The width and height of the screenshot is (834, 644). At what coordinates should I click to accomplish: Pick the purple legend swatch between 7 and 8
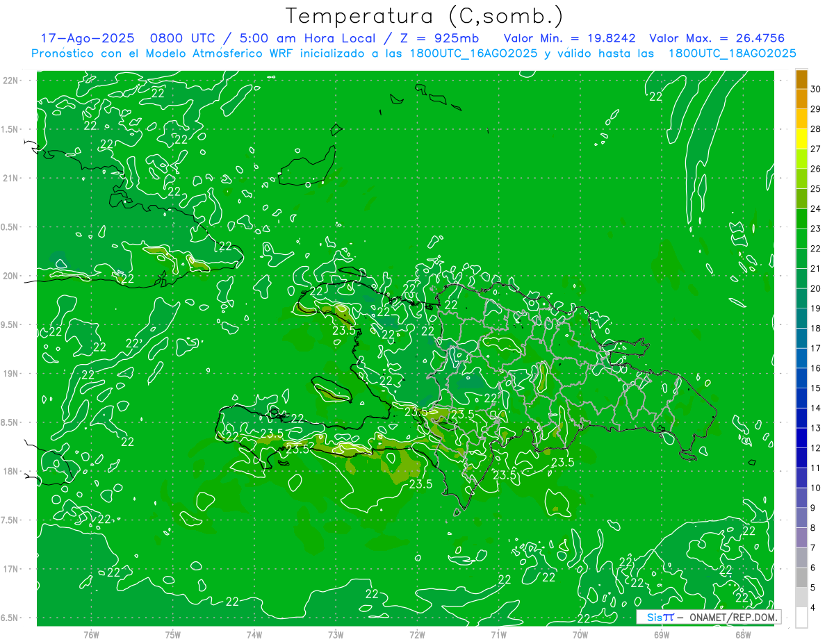point(801,538)
